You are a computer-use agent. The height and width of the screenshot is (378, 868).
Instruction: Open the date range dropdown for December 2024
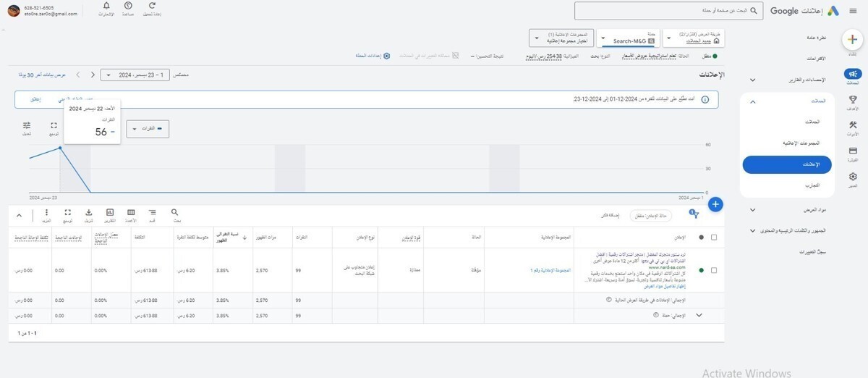tap(142, 75)
